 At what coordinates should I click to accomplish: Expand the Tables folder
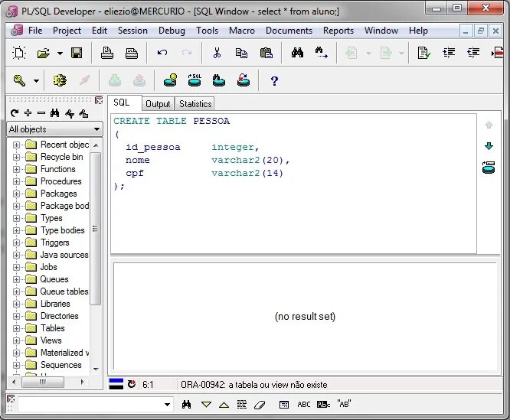pyautogui.click(x=16, y=329)
